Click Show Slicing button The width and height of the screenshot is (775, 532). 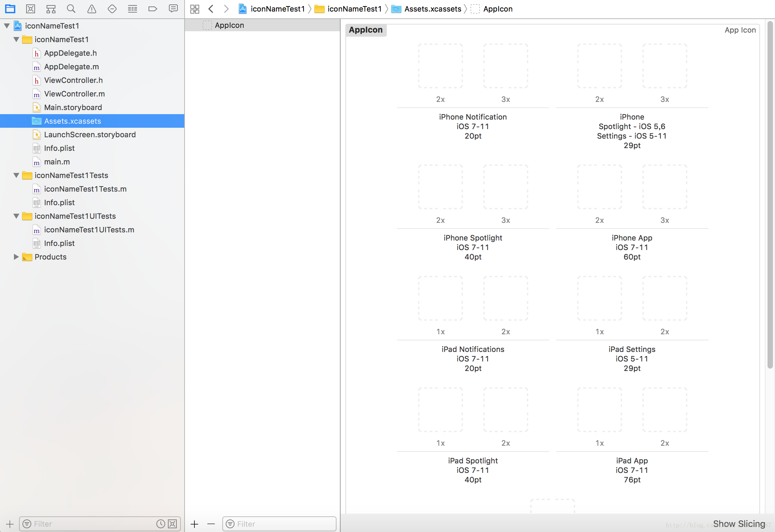[x=739, y=524]
